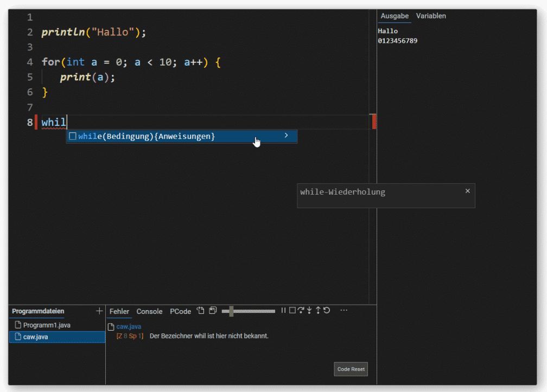The height and width of the screenshot is (392, 547).
Task: Click the caw.java error link
Action: pyautogui.click(x=129, y=326)
